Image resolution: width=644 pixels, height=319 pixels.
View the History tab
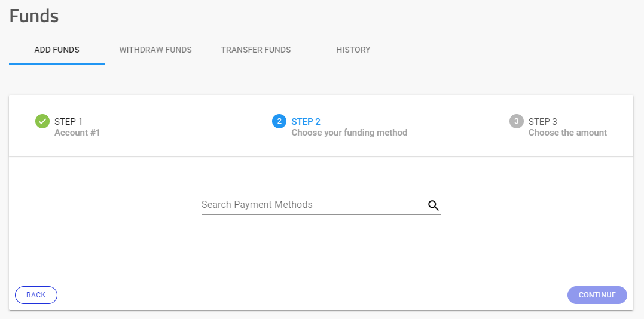[x=353, y=50]
